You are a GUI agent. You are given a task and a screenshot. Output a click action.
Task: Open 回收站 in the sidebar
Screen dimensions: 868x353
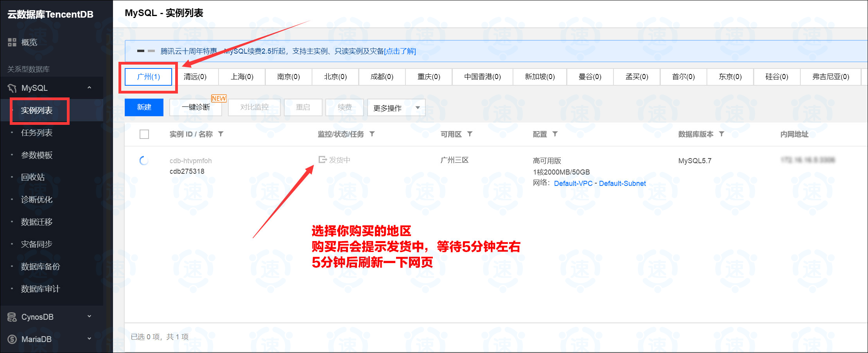pos(33,177)
